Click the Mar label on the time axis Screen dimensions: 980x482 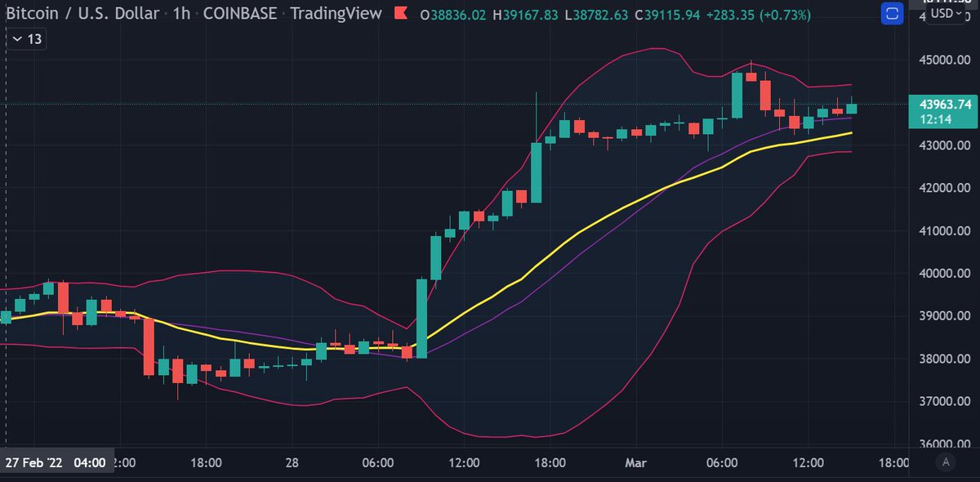click(x=636, y=462)
